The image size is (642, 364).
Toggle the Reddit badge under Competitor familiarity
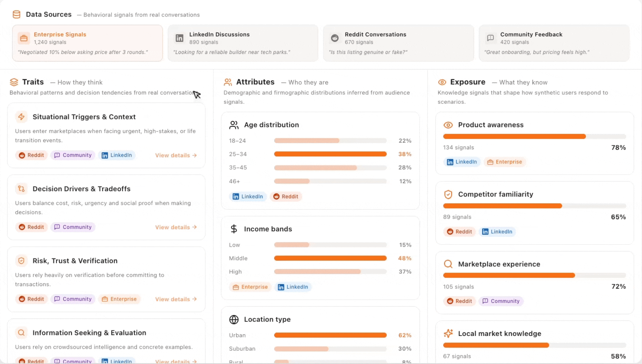point(459,232)
